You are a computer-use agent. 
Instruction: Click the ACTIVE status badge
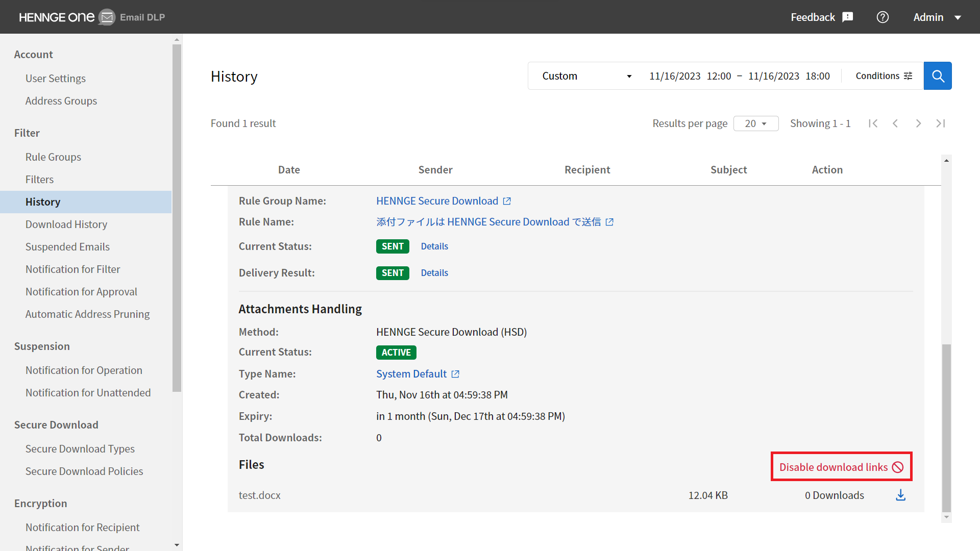pyautogui.click(x=396, y=353)
